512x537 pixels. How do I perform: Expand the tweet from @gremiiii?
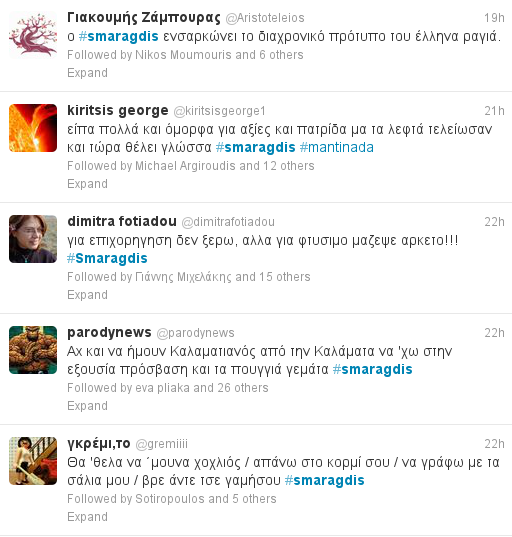click(x=87, y=517)
